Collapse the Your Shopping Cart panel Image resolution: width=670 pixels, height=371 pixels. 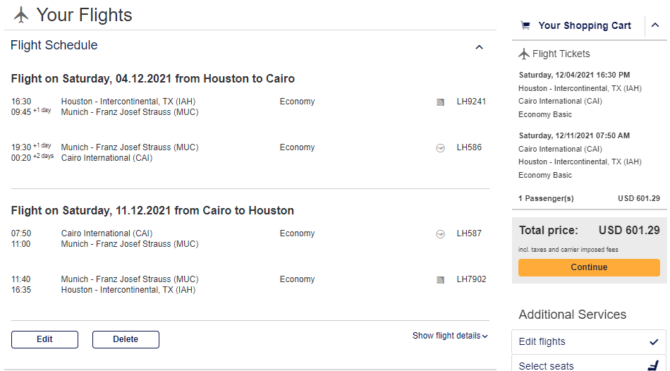click(x=655, y=26)
